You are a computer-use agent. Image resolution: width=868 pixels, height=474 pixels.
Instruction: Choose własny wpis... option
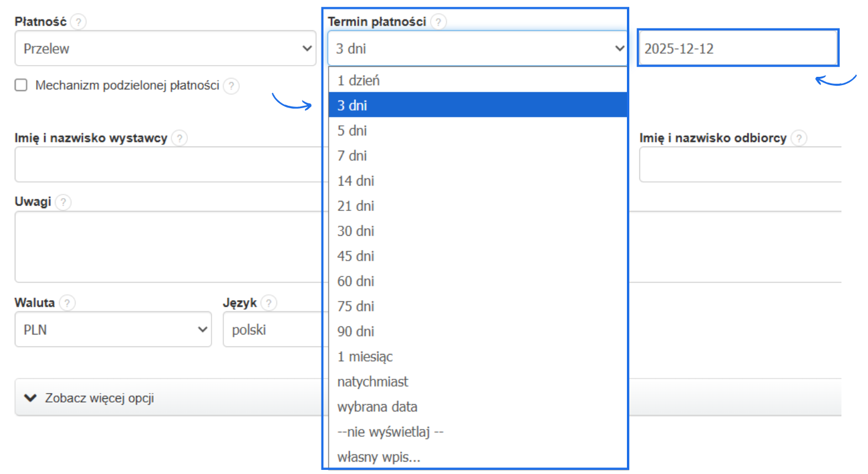click(x=379, y=457)
